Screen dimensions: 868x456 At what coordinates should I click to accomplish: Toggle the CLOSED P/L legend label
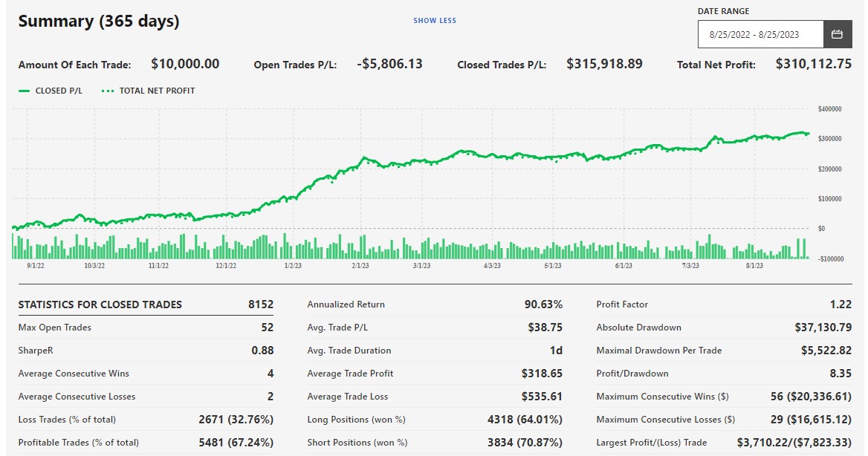tap(59, 91)
